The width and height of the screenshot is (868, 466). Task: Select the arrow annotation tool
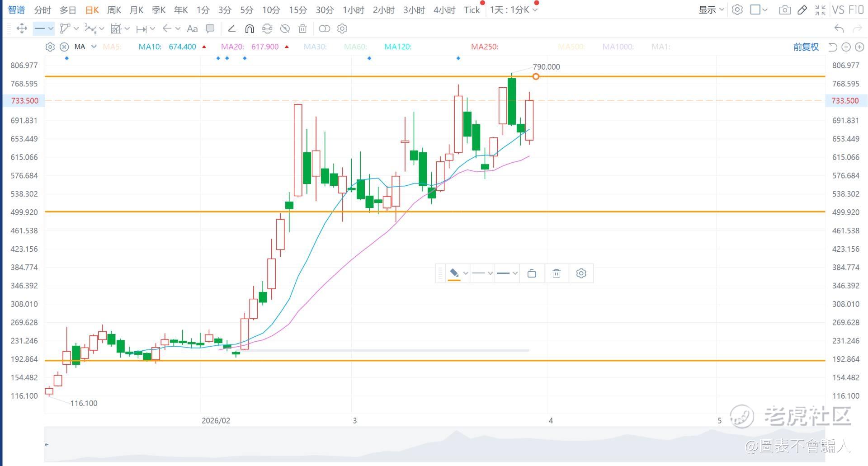(167, 28)
